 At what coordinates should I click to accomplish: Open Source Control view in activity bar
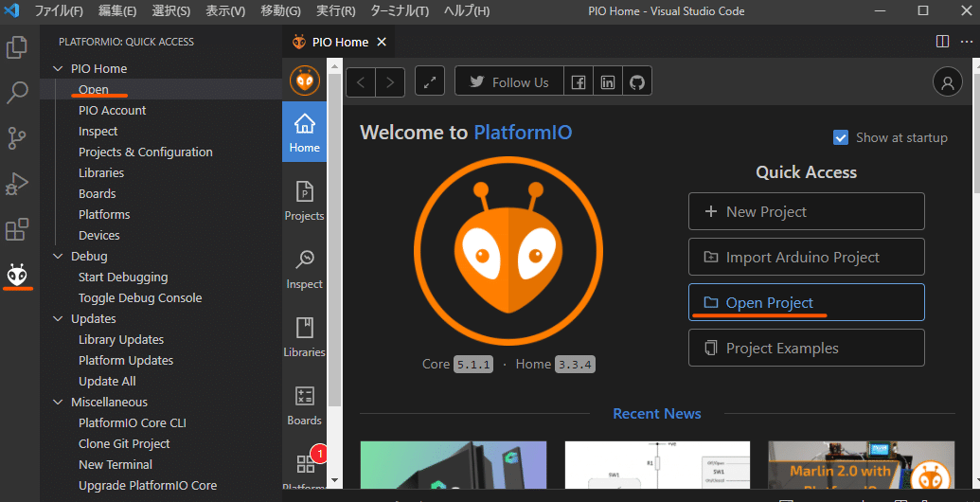pyautogui.click(x=17, y=137)
